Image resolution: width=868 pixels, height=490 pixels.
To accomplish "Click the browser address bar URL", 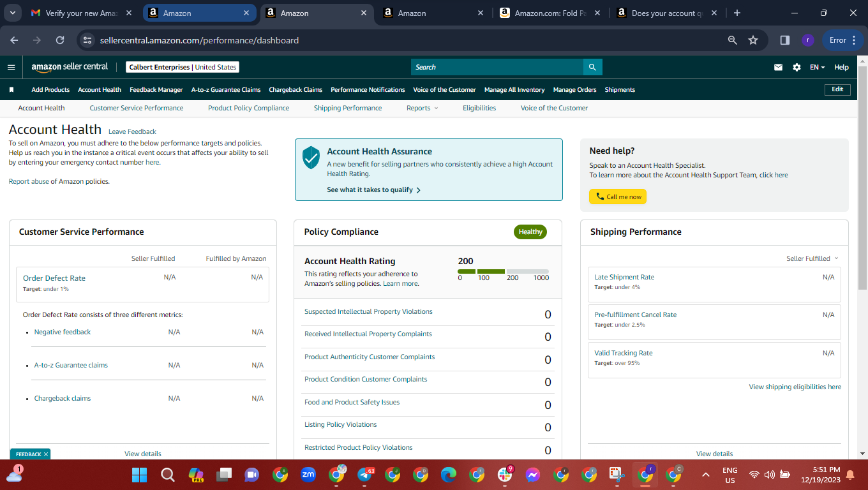I will tap(199, 40).
